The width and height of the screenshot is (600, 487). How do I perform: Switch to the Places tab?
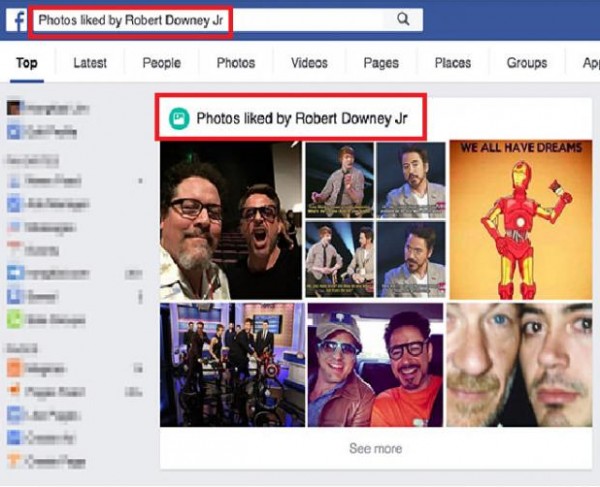point(453,63)
